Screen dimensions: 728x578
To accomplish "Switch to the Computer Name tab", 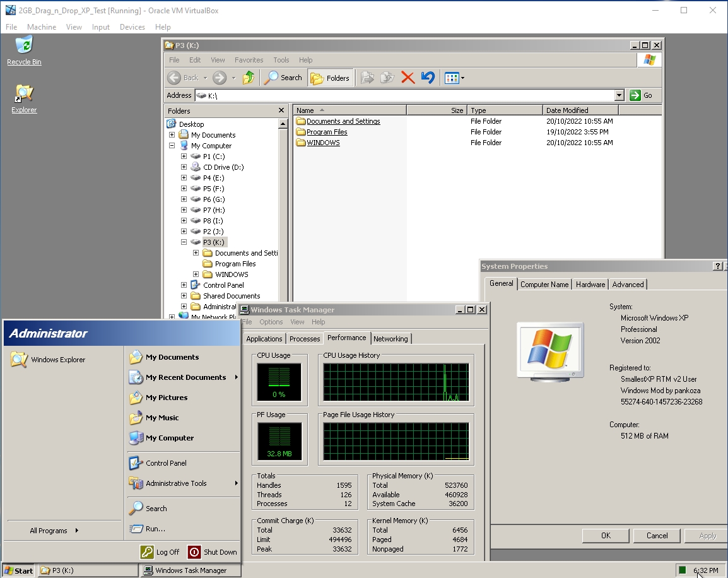I will [544, 285].
